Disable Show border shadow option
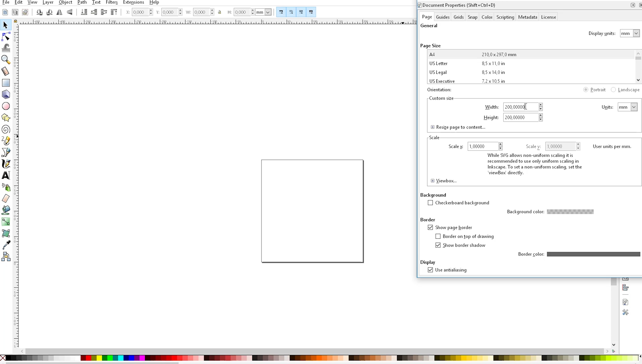Screen dimensions: 642x364 pyautogui.click(x=438, y=245)
